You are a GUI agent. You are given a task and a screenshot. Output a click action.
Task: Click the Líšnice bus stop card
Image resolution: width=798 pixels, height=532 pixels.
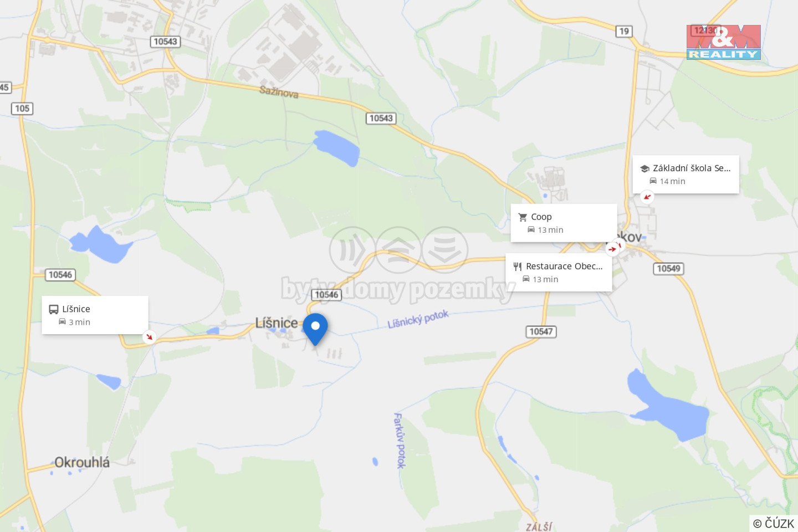(x=95, y=315)
